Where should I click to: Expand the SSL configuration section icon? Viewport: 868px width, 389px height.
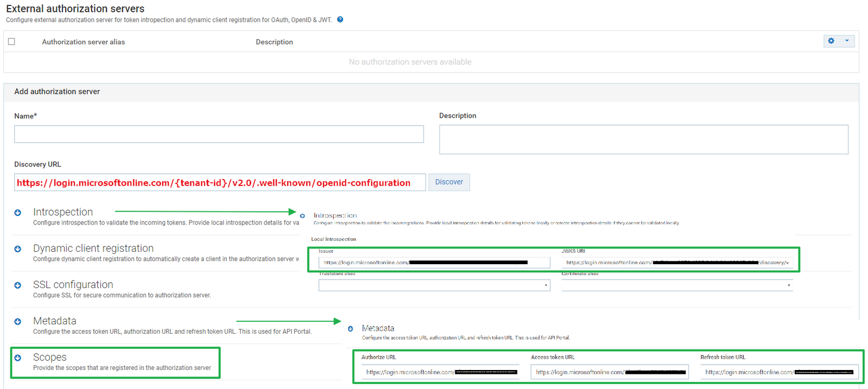point(18,285)
